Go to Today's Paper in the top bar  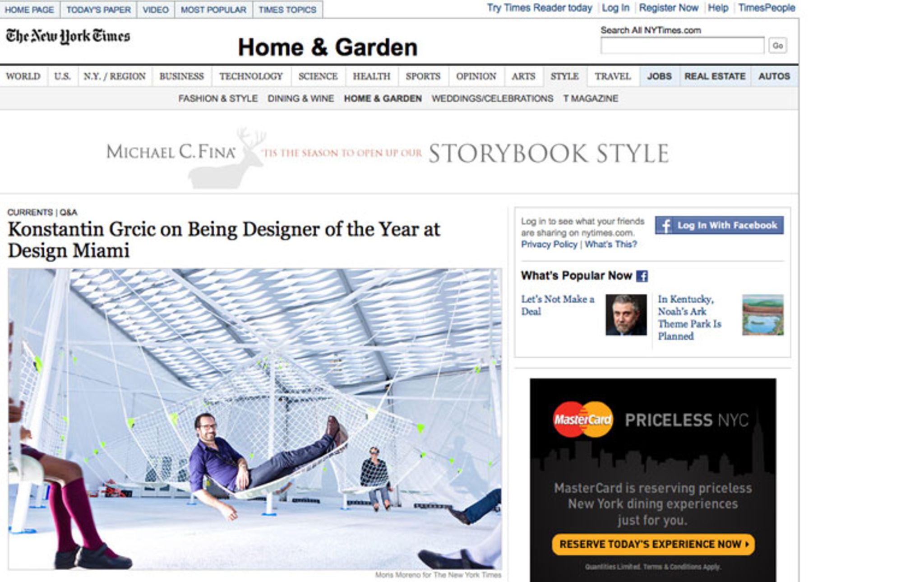tap(98, 9)
